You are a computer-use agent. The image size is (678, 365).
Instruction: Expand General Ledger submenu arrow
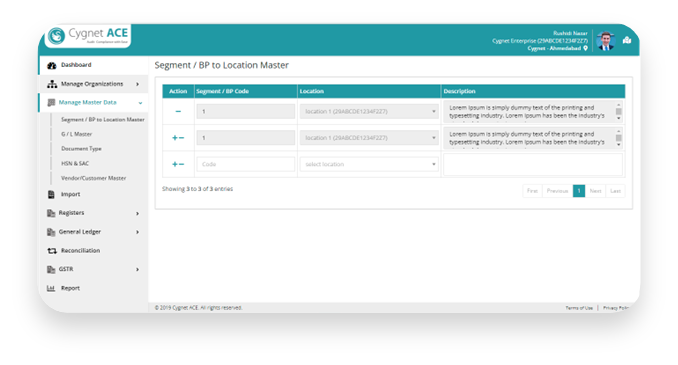138,232
